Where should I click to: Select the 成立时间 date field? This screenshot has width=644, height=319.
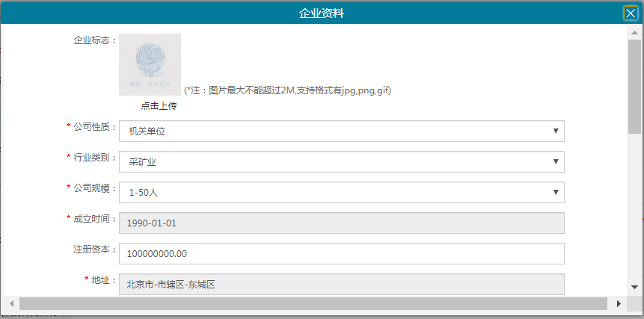coord(341,223)
